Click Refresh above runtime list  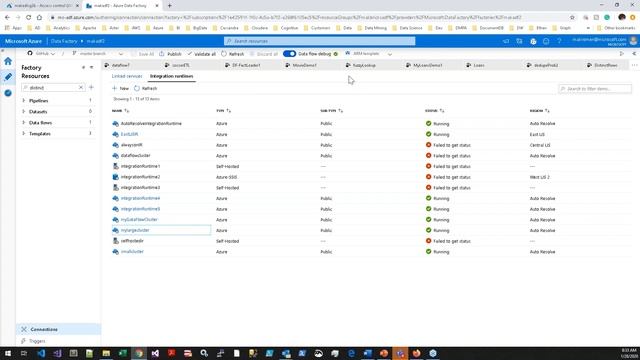[146, 88]
